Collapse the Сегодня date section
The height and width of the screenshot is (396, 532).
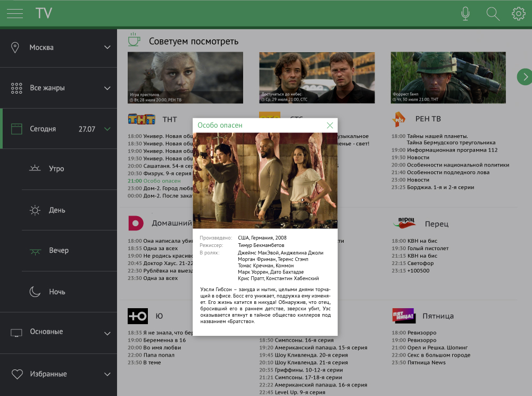(107, 129)
